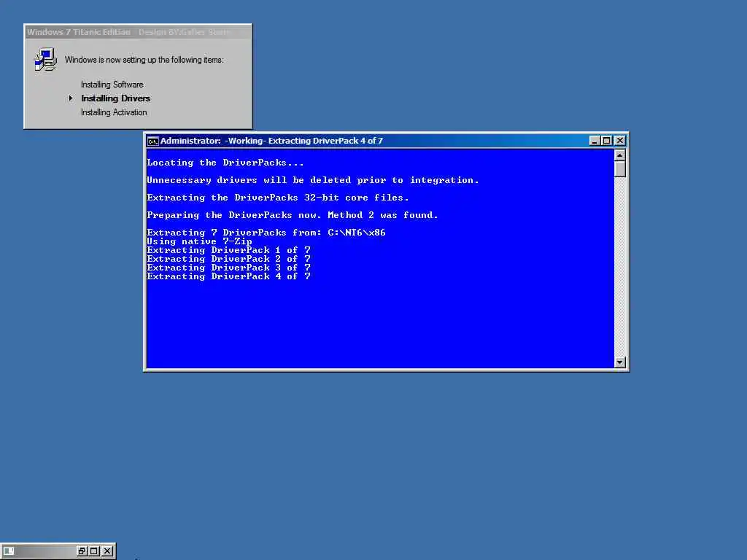Click the arrow marker beside Installing Drivers
The height and width of the screenshot is (560, 747).
[71, 98]
